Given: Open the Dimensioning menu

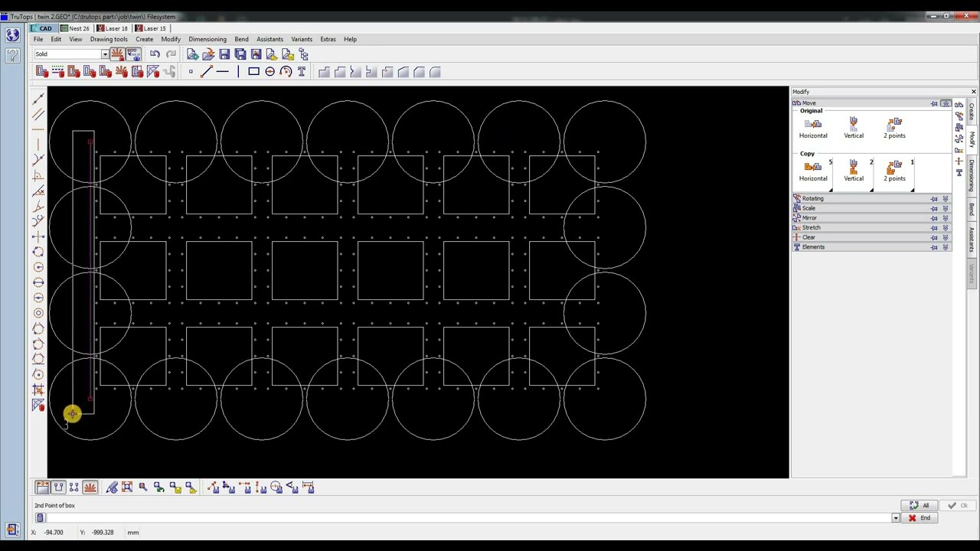Looking at the screenshot, I should [x=207, y=39].
